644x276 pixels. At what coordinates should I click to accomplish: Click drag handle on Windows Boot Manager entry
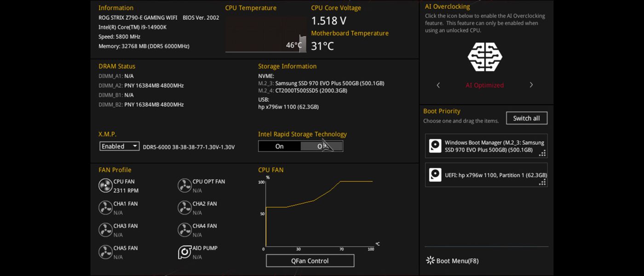542,154
